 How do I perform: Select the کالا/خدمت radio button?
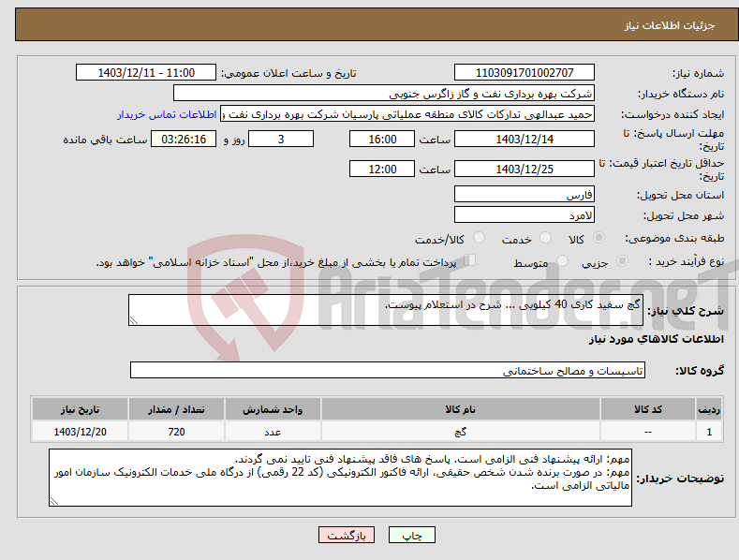coord(479,238)
